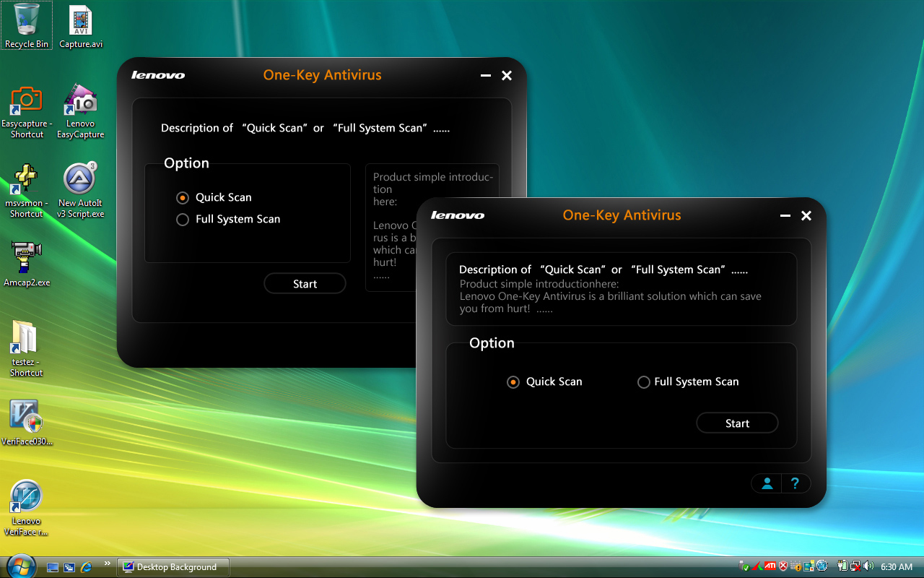
Task: Close the back One-Key Antivirus window
Action: click(x=507, y=75)
